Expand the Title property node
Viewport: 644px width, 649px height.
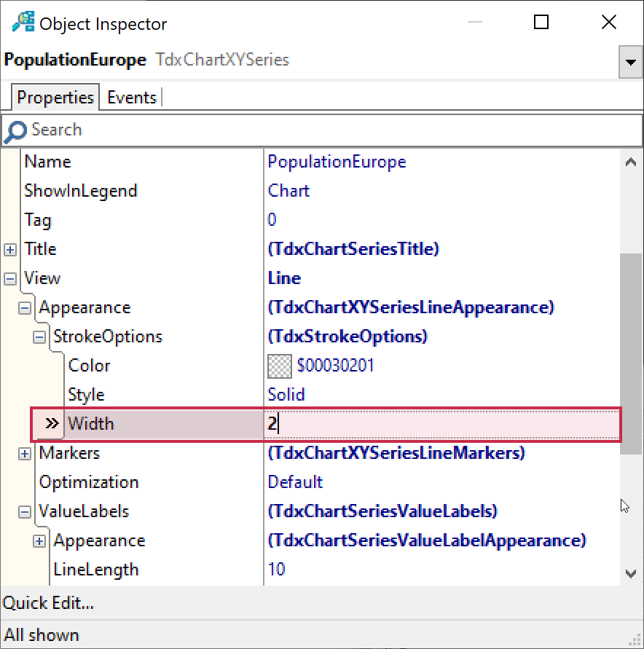coord(10,250)
